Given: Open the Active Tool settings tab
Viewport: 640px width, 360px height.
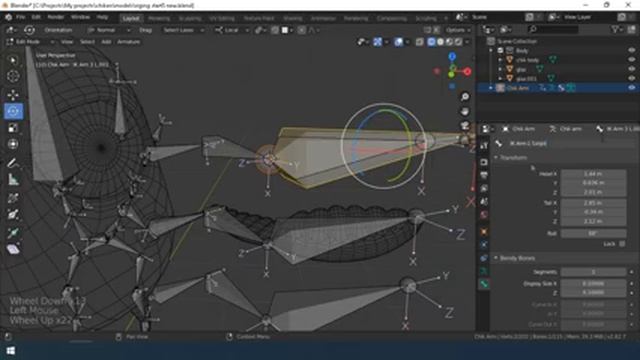Looking at the screenshot, I should point(484,145).
